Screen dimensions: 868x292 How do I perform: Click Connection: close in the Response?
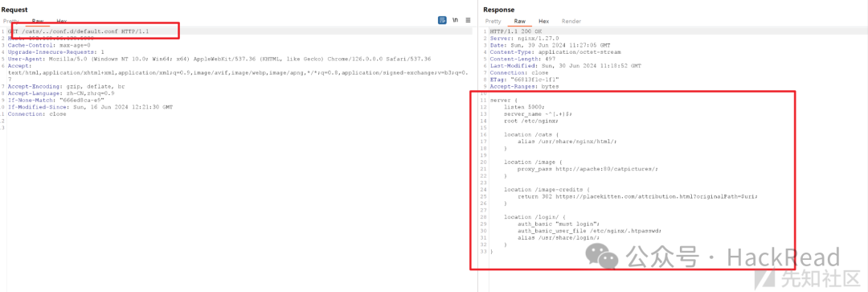519,72
